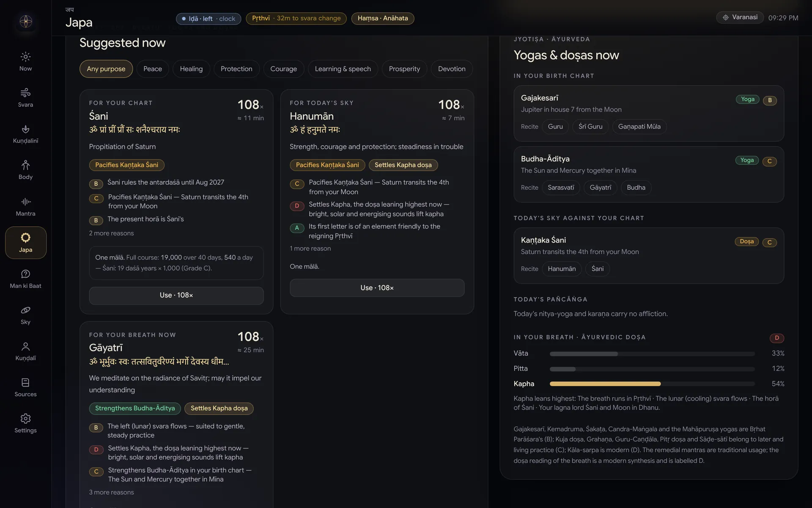Choose Gaṇapati Mūla recite chip
Viewport: 812px width, 508px height.
click(639, 127)
